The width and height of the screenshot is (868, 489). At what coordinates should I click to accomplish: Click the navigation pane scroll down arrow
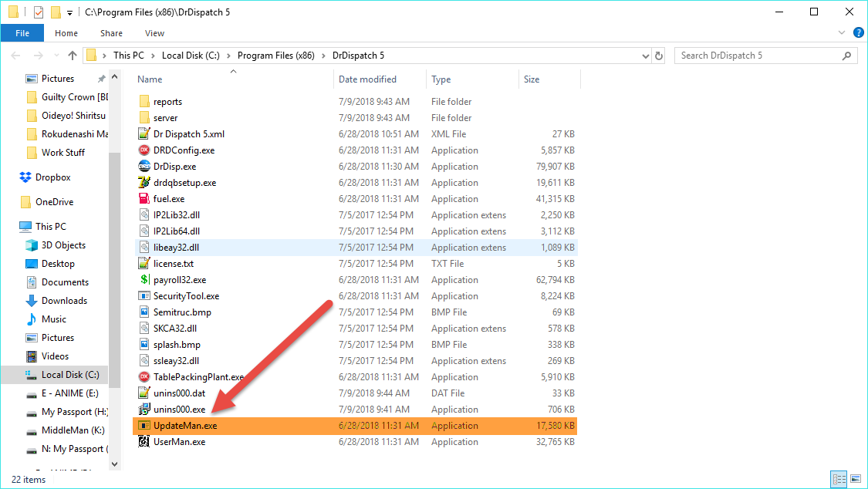115,464
